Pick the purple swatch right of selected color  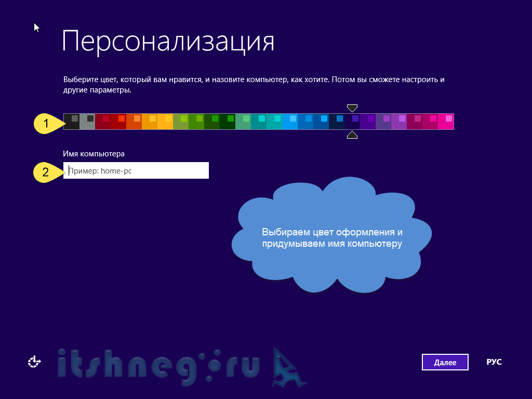pos(368,122)
